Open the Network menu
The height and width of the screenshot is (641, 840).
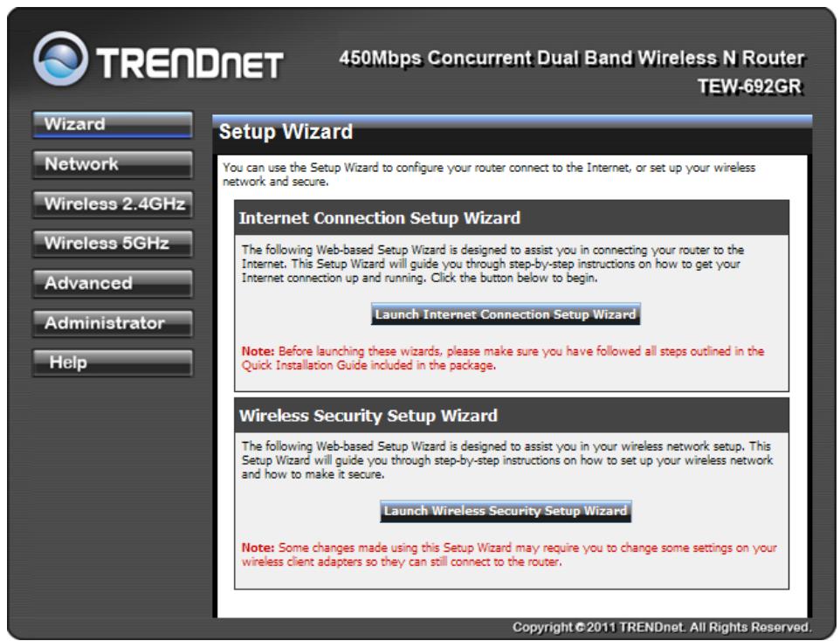tap(113, 164)
